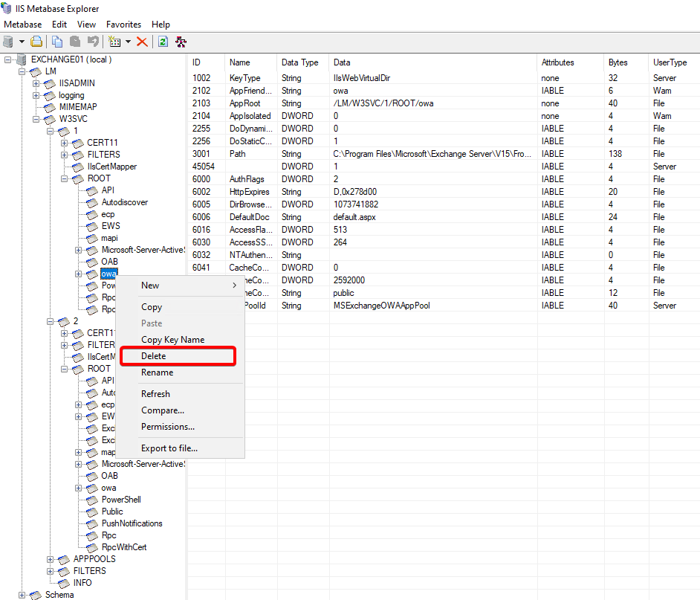This screenshot has height=600, width=700.
Task: Click the copy toolbar icon
Action: click(57, 42)
